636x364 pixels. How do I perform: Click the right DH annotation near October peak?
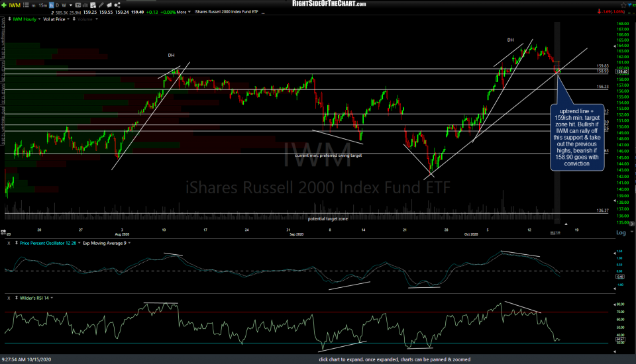pos(510,40)
